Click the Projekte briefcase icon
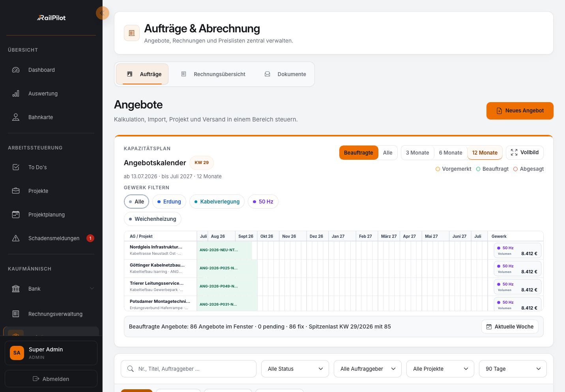The height and width of the screenshot is (392, 565). pos(16,191)
